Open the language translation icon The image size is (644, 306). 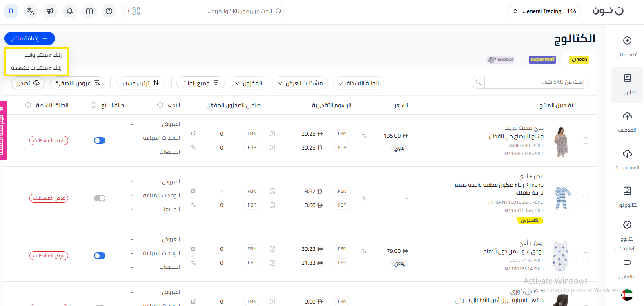31,11
